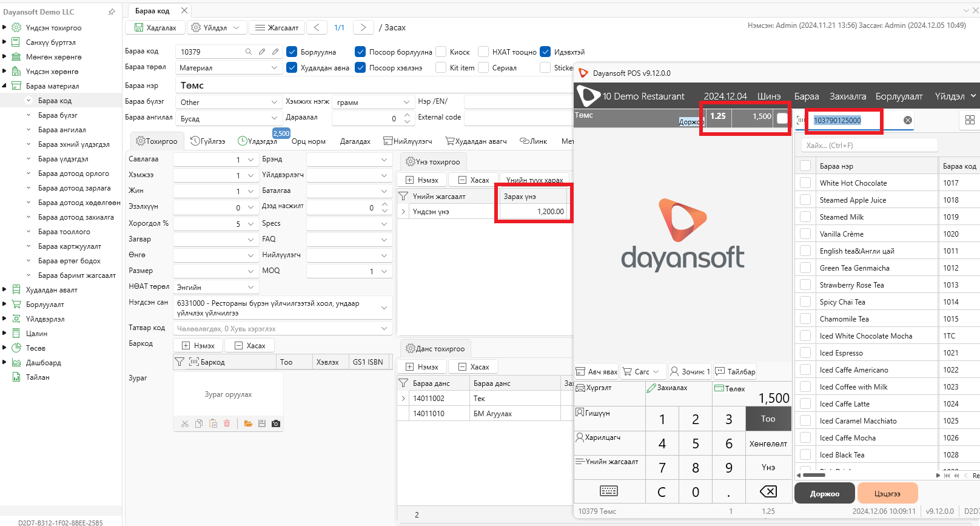Click filter icon beside Үнийн жагсаалт header
Viewport: 980px width, 526px height.
[403, 196]
